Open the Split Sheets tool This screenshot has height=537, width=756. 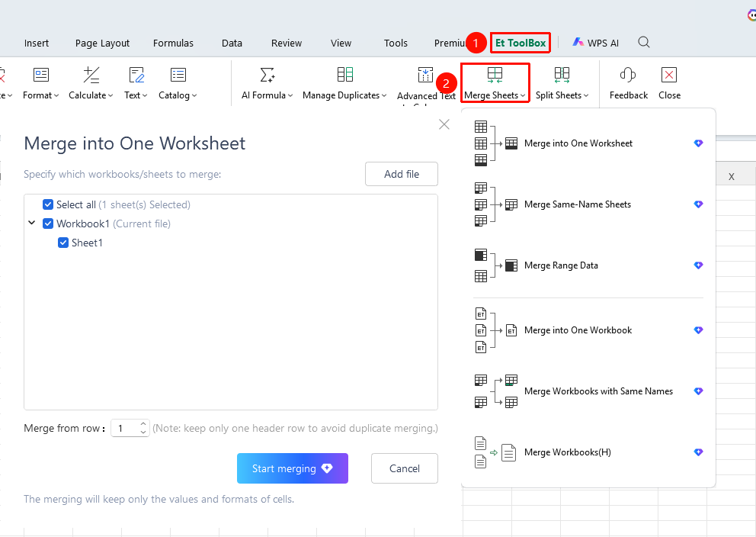[x=562, y=83]
